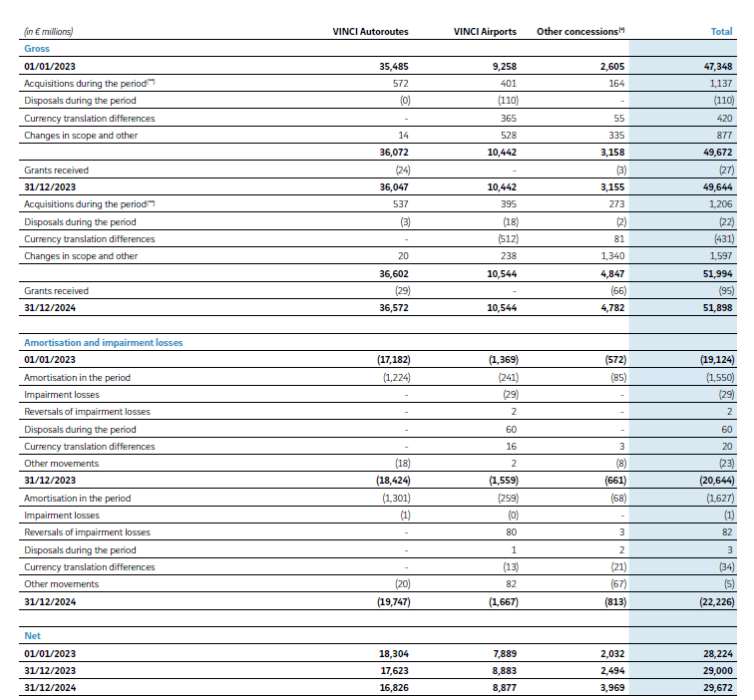Select the Total column header
The height and width of the screenshot is (700, 754).
click(721, 31)
